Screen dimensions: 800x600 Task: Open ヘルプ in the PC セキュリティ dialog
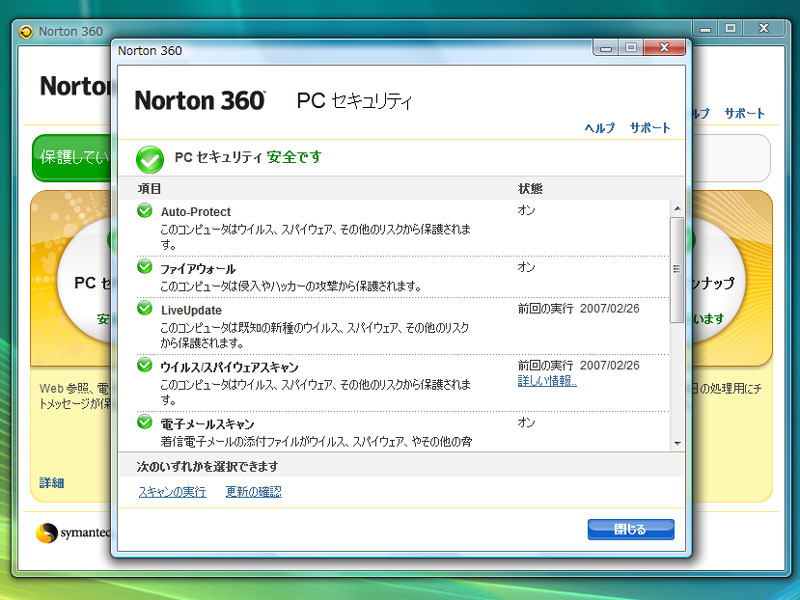[x=599, y=128]
